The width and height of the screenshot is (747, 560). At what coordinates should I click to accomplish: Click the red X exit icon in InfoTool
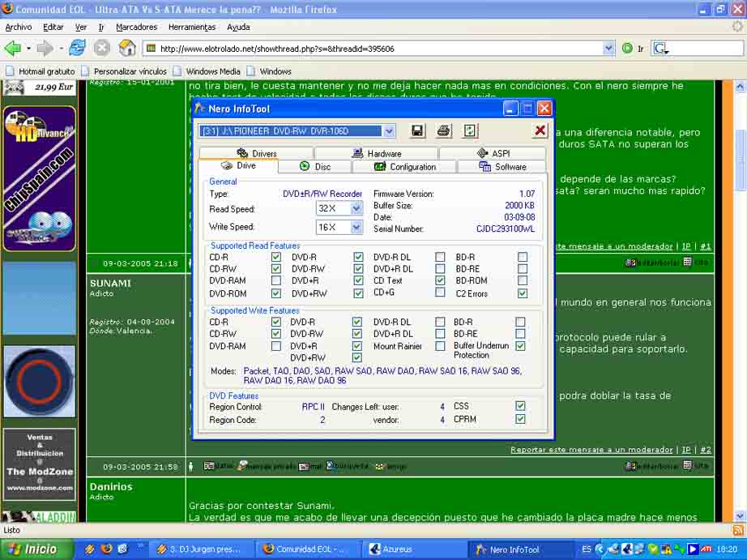click(540, 130)
